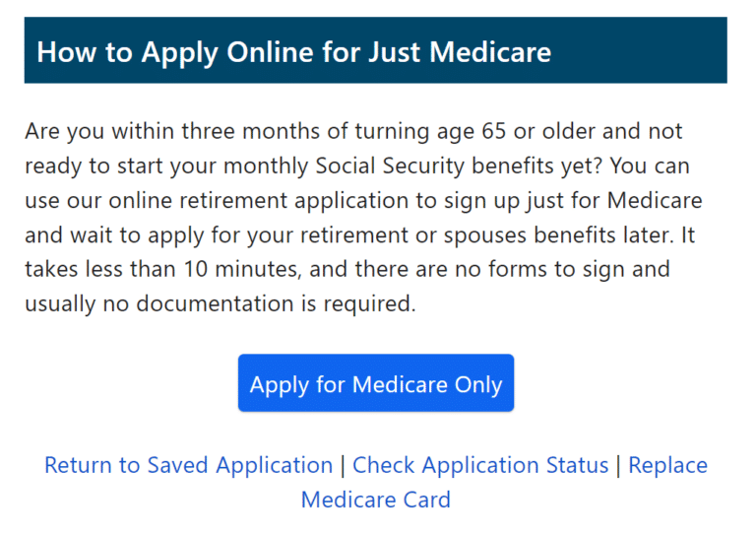The height and width of the screenshot is (534, 756).
Task: Click the paragraph line starting 'Are you within'
Action: [353, 131]
